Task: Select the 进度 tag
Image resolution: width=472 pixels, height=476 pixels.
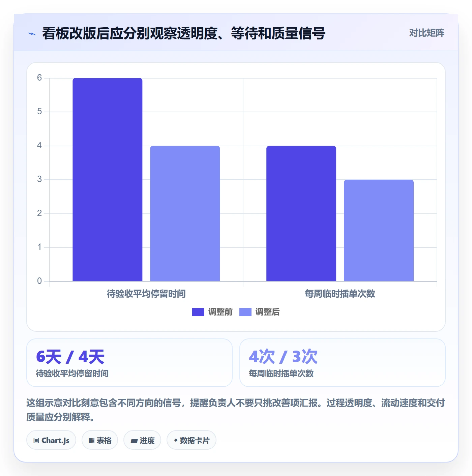Action: coord(142,440)
